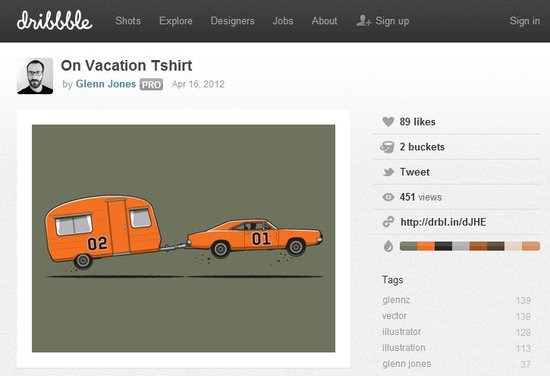Open the illustrator tag
The height and width of the screenshot is (376, 550).
402,331
